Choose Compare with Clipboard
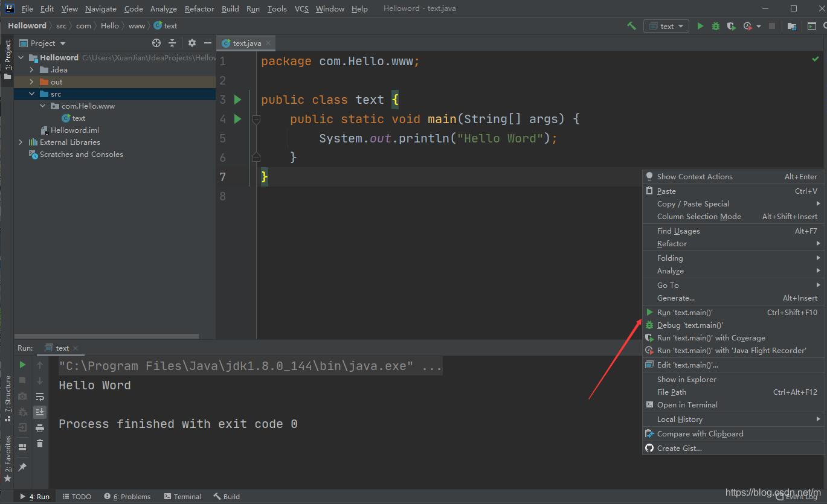The width and height of the screenshot is (827, 504). (733, 433)
